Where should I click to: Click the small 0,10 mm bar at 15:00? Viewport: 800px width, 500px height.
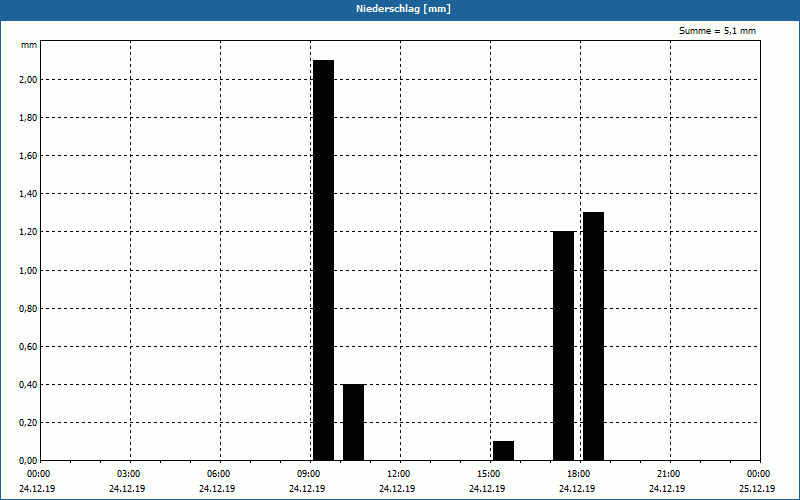pyautogui.click(x=503, y=451)
